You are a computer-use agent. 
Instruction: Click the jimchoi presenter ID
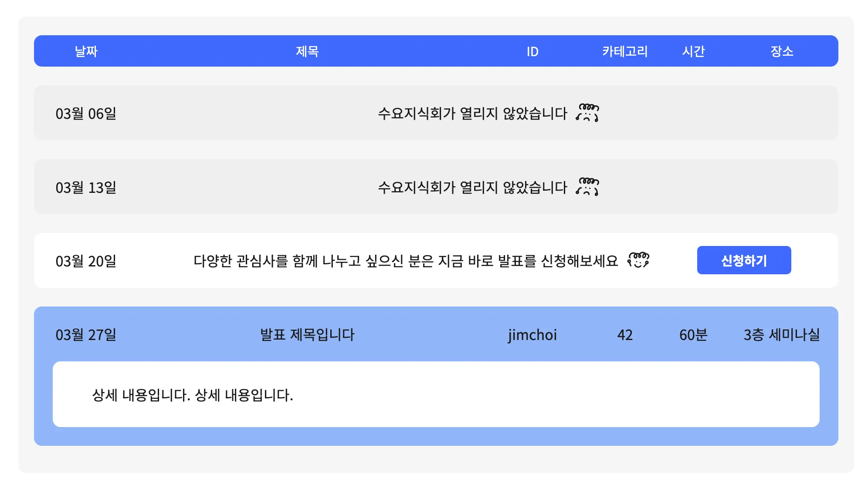tap(532, 335)
